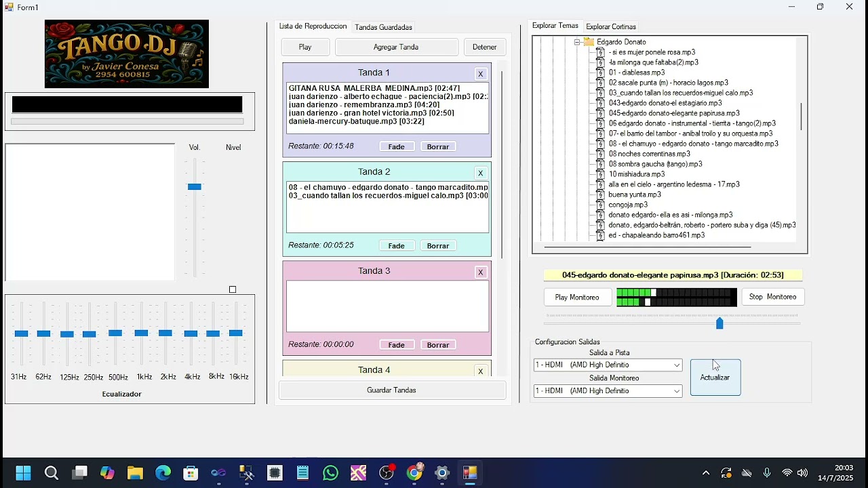This screenshot has height=488, width=868.
Task: Open Microsoft Edge from taskbar
Action: 163,473
